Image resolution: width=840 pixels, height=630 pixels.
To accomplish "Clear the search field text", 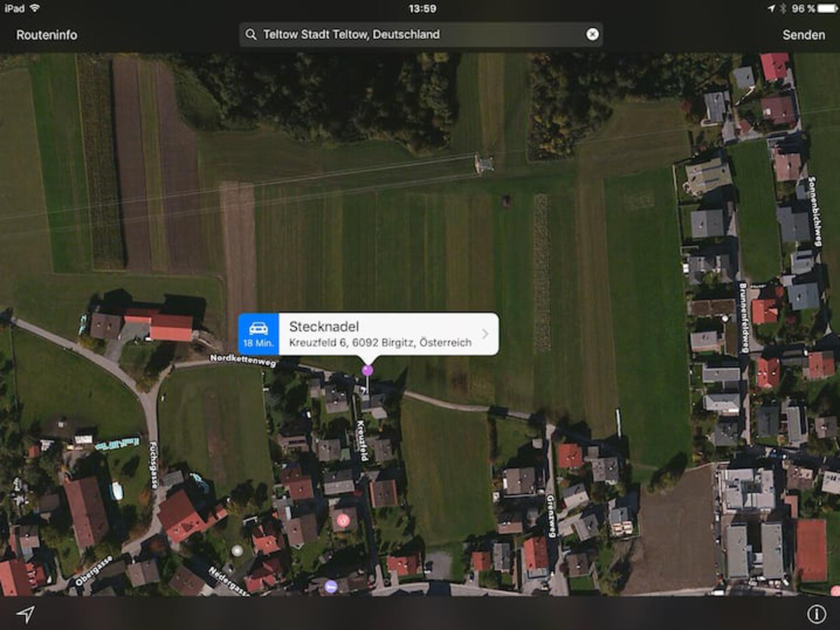I will 592,34.
